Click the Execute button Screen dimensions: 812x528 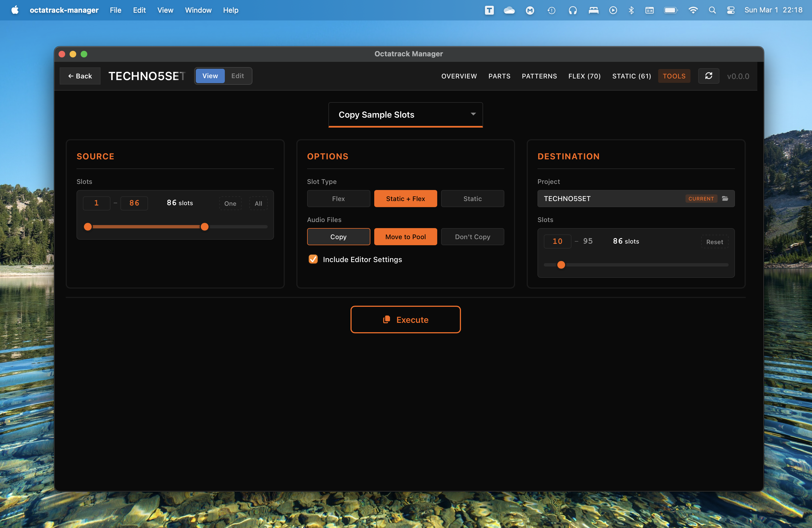[x=405, y=320]
